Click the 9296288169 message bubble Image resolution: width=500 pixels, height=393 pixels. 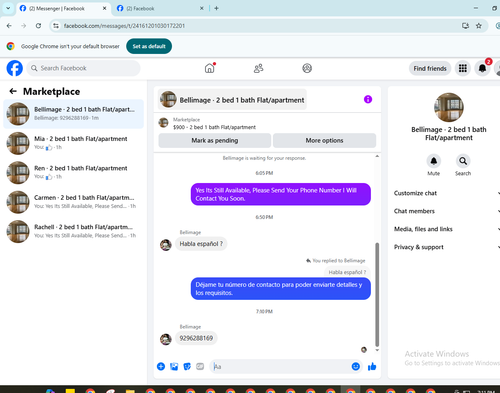coord(196,338)
